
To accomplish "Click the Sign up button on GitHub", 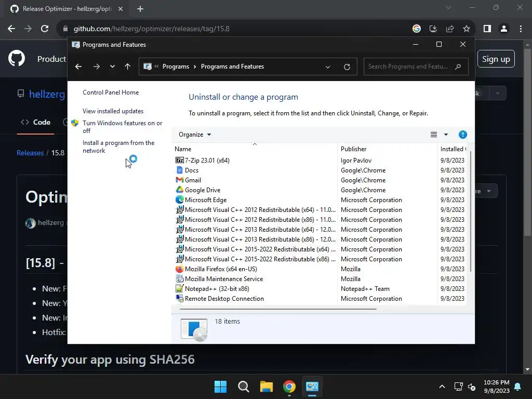I will (x=496, y=59).
